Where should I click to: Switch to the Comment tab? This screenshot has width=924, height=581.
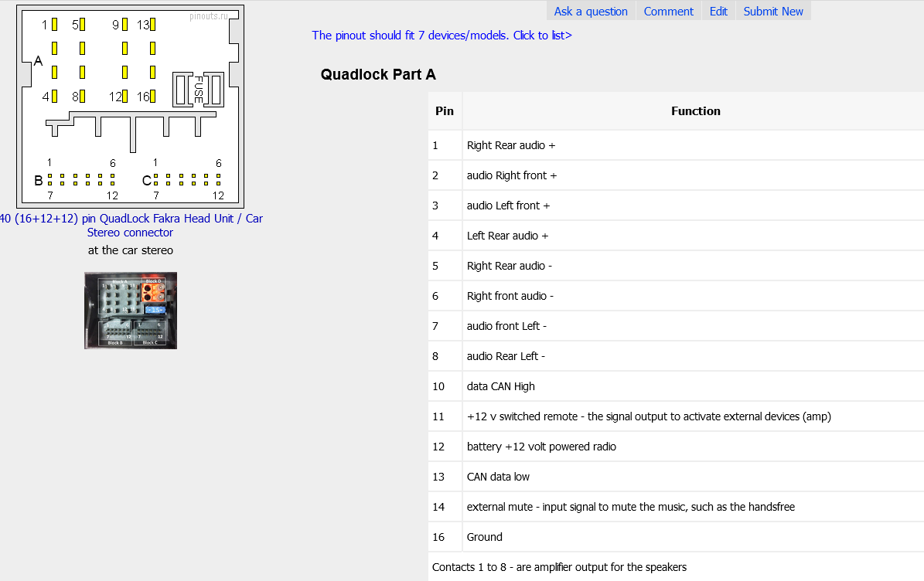669,11
